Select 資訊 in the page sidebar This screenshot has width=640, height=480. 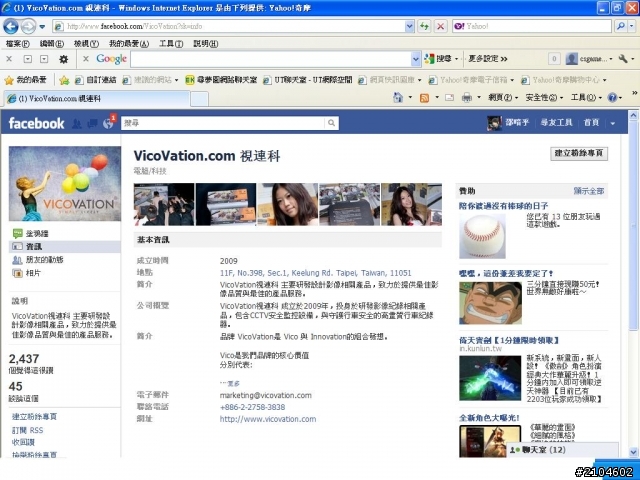pos(65,247)
